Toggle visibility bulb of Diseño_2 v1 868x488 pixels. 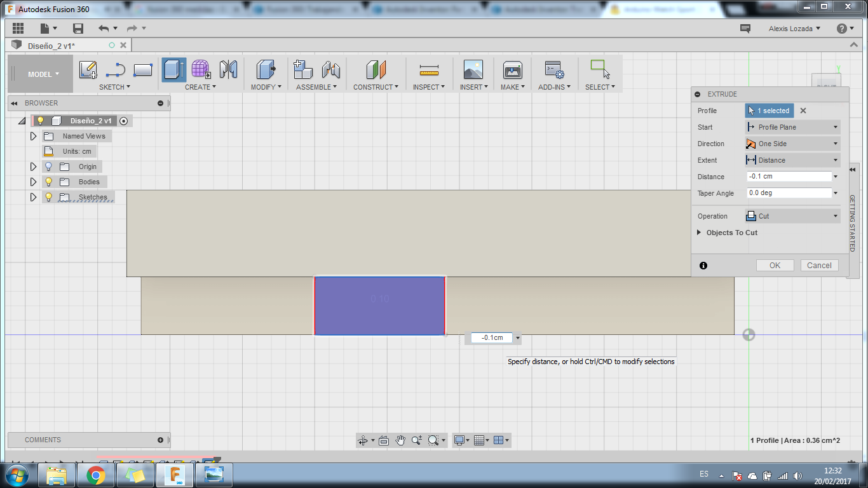40,121
